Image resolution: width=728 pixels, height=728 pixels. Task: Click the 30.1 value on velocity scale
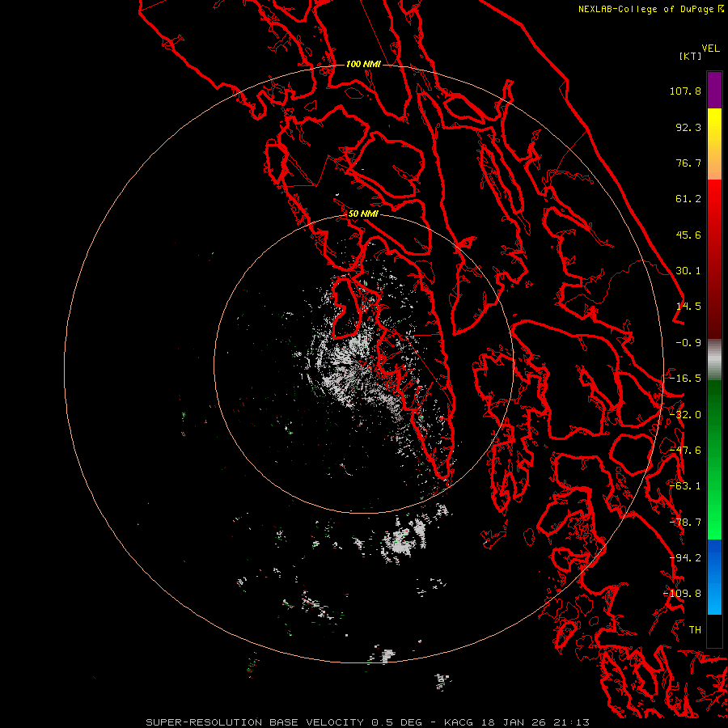(688, 271)
